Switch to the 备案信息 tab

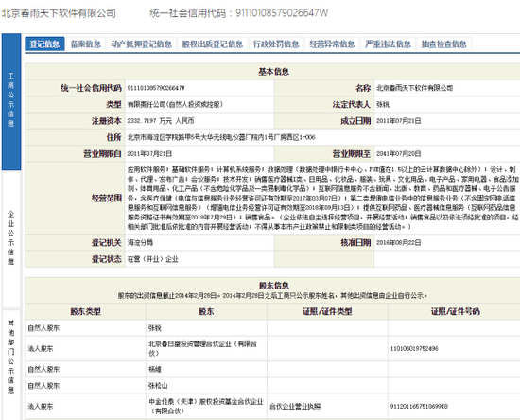(x=85, y=44)
